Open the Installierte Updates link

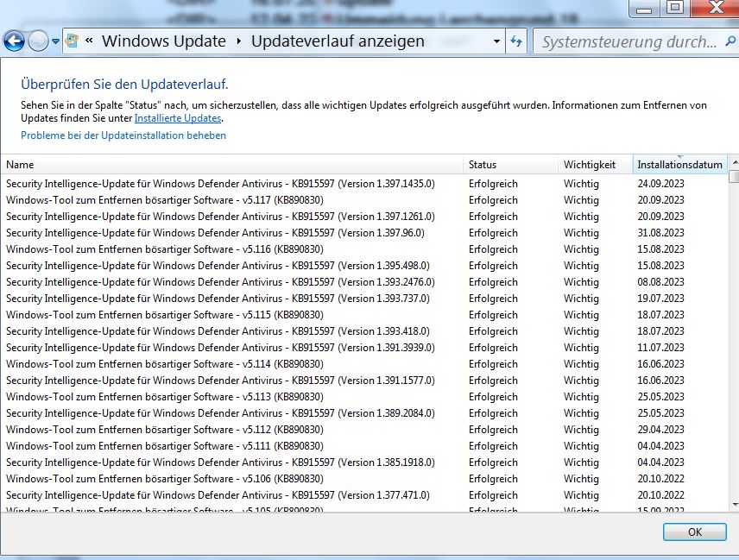(178, 118)
